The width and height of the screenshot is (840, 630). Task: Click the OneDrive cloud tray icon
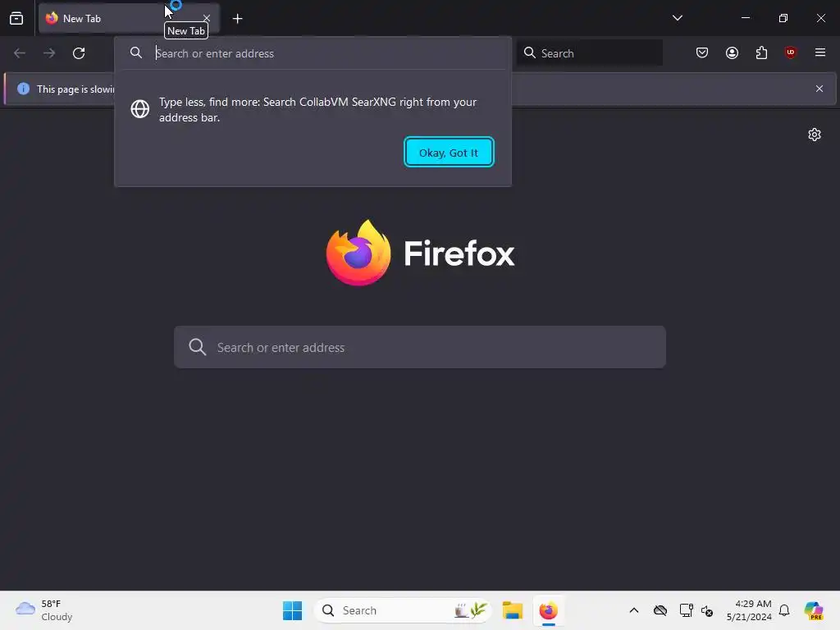(660, 610)
